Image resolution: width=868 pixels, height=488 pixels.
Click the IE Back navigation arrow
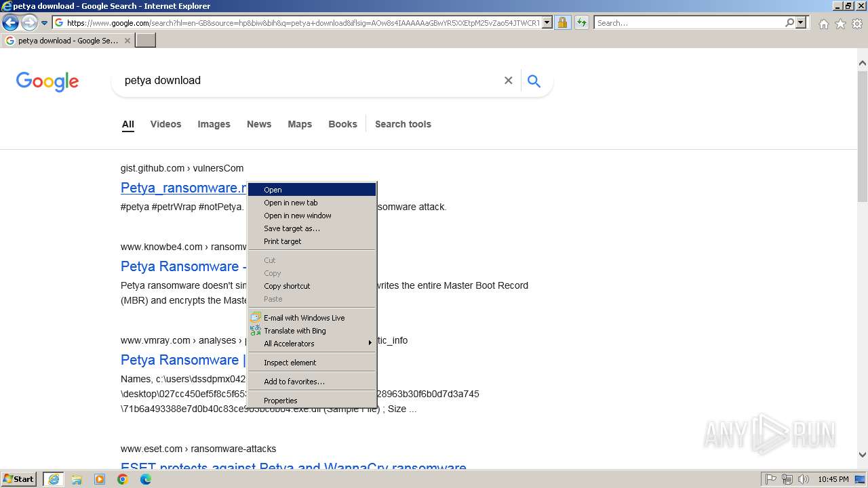click(x=10, y=23)
